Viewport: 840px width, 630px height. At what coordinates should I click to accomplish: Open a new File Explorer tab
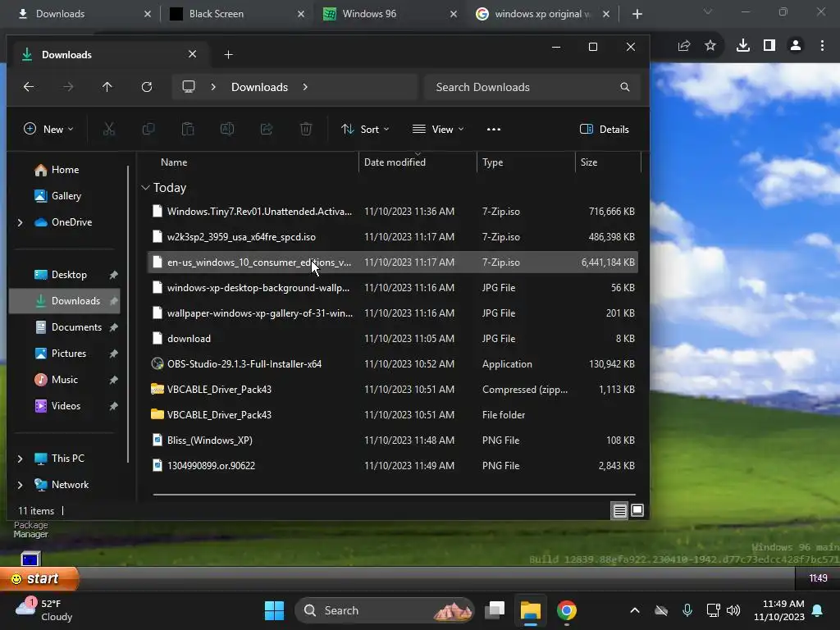point(228,55)
